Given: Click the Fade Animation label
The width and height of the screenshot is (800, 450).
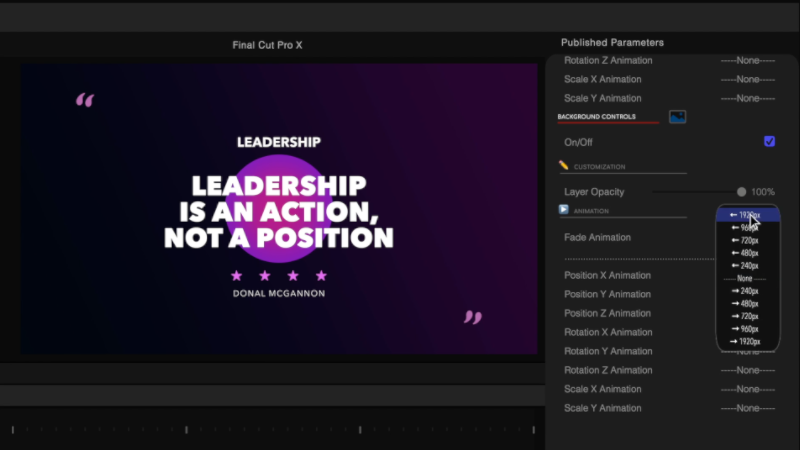Looking at the screenshot, I should coord(597,237).
